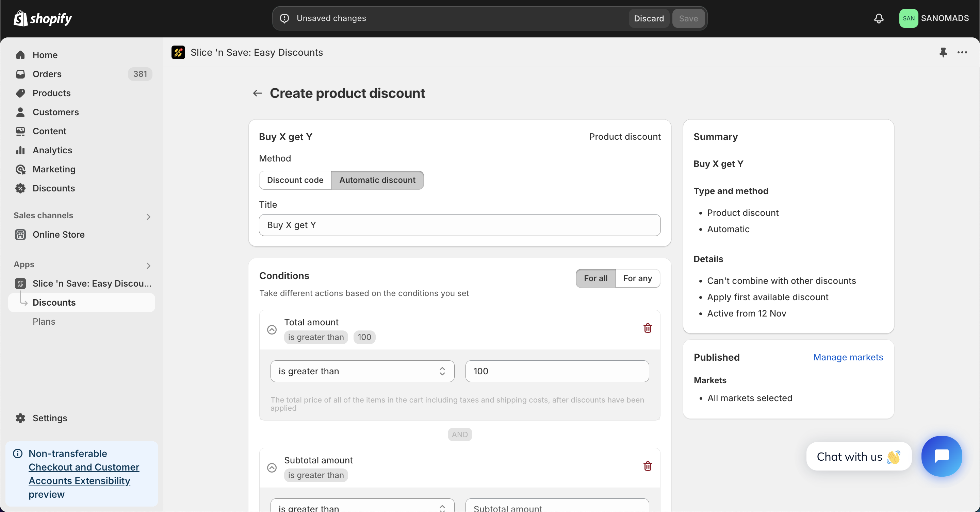This screenshot has height=512, width=980.
Task: Click the 'Can't combine with other discounts' item
Action: click(781, 281)
